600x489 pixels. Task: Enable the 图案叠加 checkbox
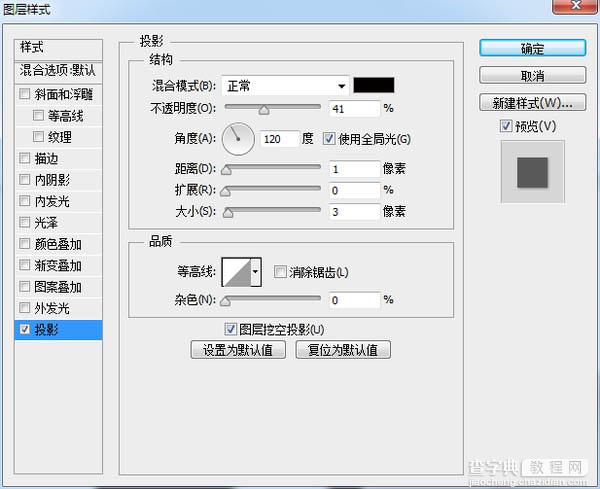24,286
